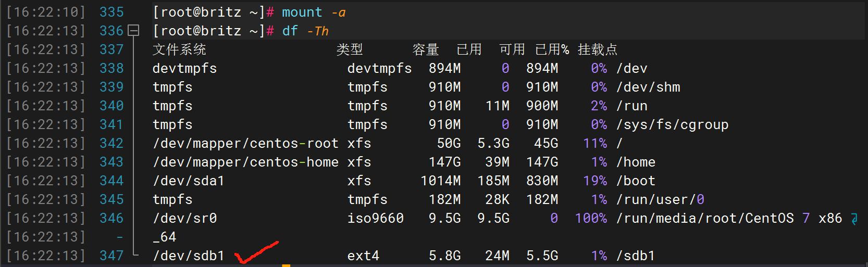
Task: Click the '19%' usage value
Action: pos(596,181)
